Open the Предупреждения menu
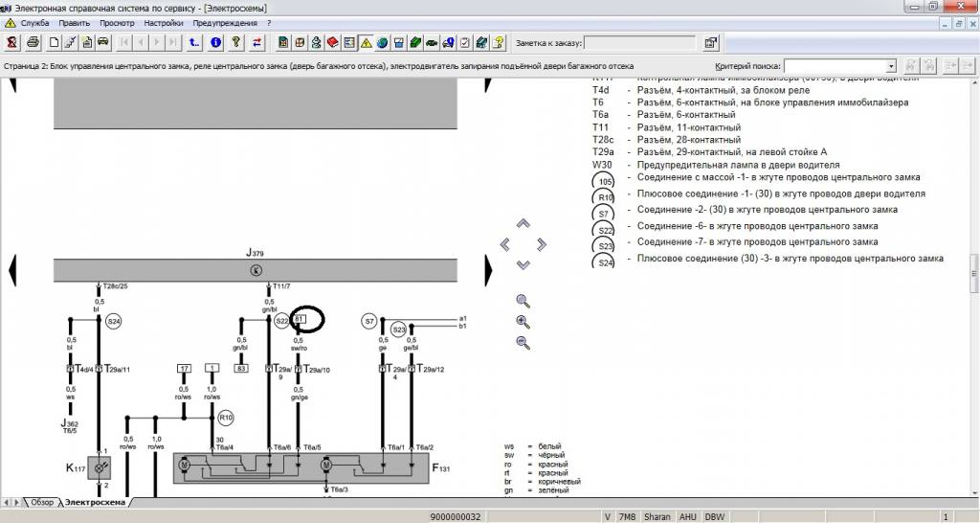 pyautogui.click(x=224, y=22)
